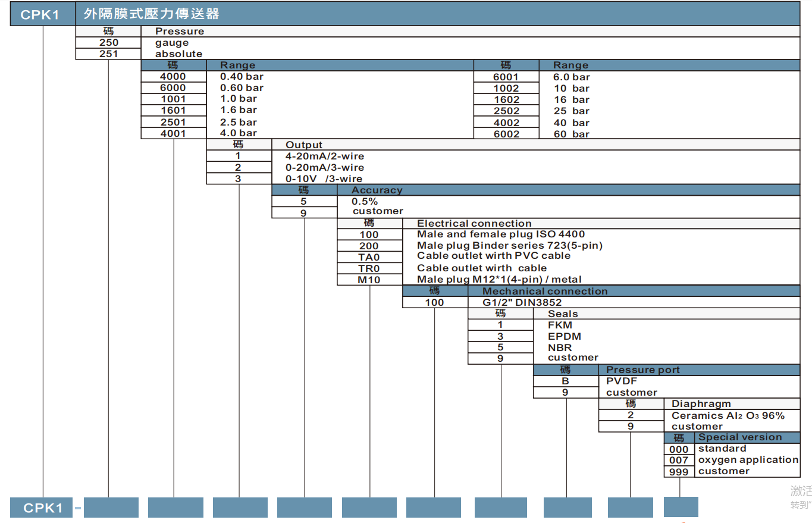Click electrical connection code 200
The image size is (812, 523).
369,246
